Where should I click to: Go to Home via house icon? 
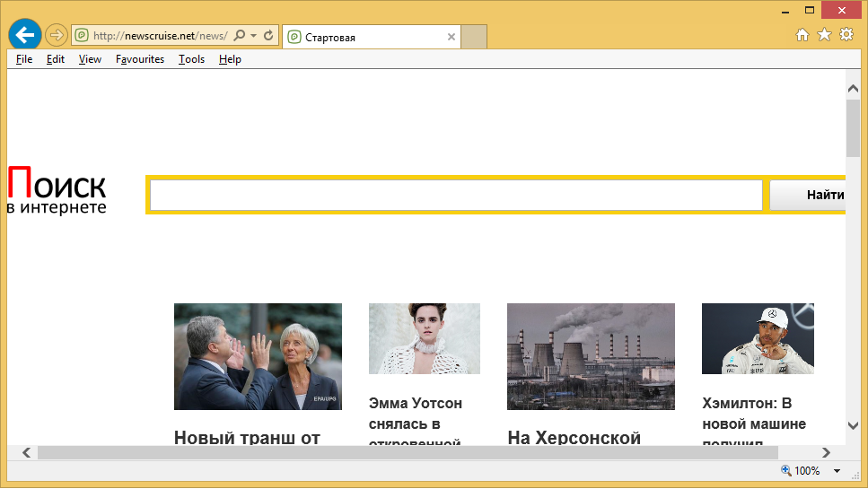click(803, 35)
